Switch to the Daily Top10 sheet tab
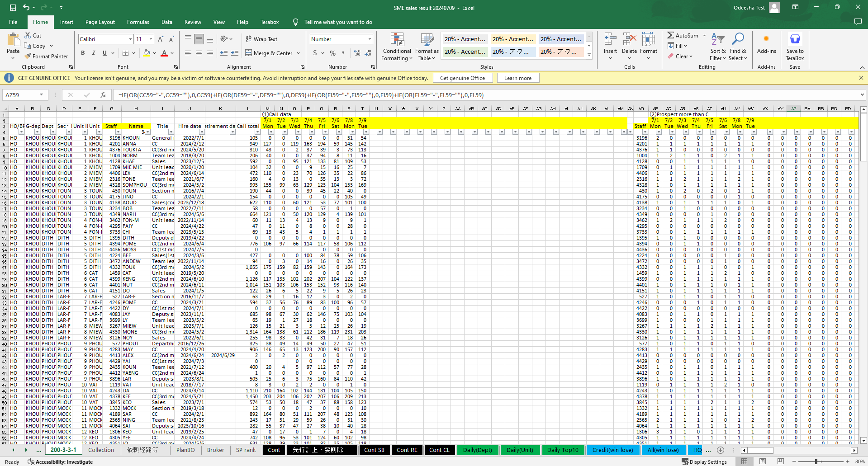The height and width of the screenshot is (466, 868). click(x=562, y=450)
